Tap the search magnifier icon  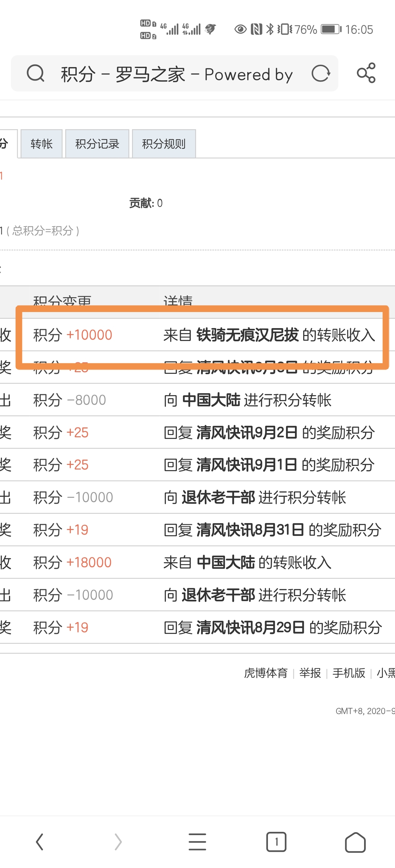(36, 73)
